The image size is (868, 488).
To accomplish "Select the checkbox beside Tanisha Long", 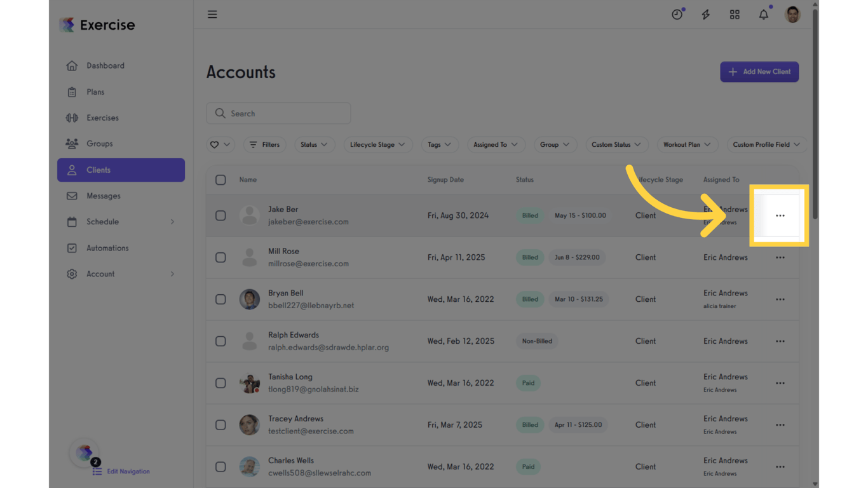I will pos(220,383).
